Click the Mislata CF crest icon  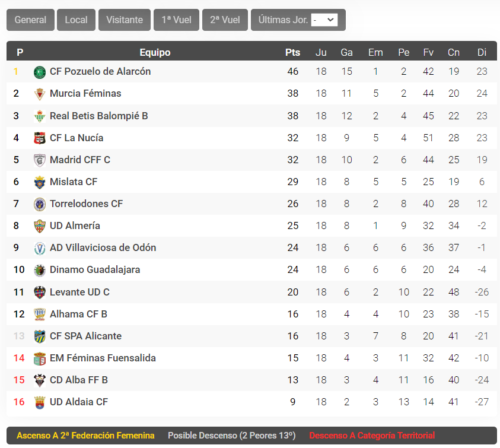click(x=40, y=182)
